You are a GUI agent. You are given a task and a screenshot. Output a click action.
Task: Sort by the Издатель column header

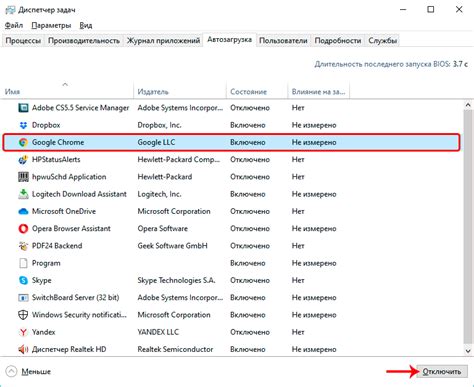coord(180,90)
